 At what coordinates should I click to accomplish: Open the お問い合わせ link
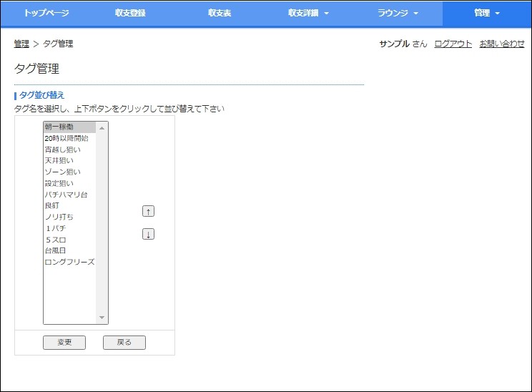coord(502,44)
